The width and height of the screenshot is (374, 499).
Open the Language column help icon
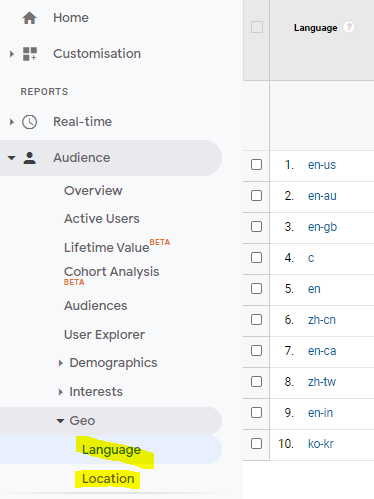point(349,27)
